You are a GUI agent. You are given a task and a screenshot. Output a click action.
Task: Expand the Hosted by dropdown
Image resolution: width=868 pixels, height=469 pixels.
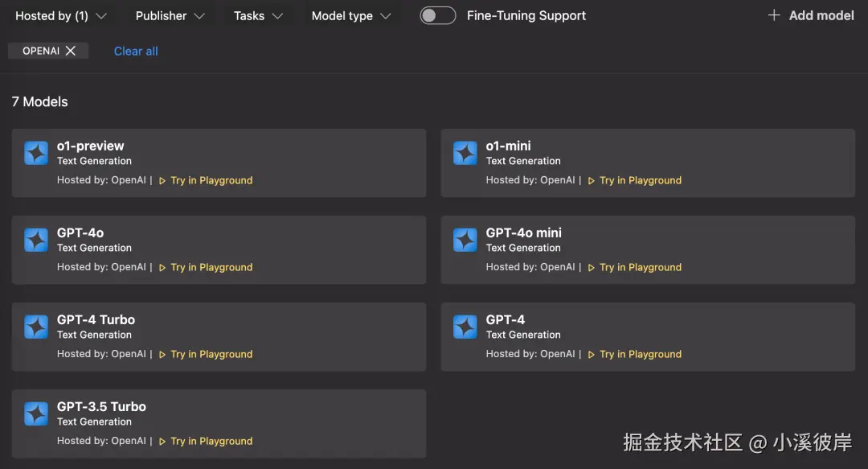60,15
